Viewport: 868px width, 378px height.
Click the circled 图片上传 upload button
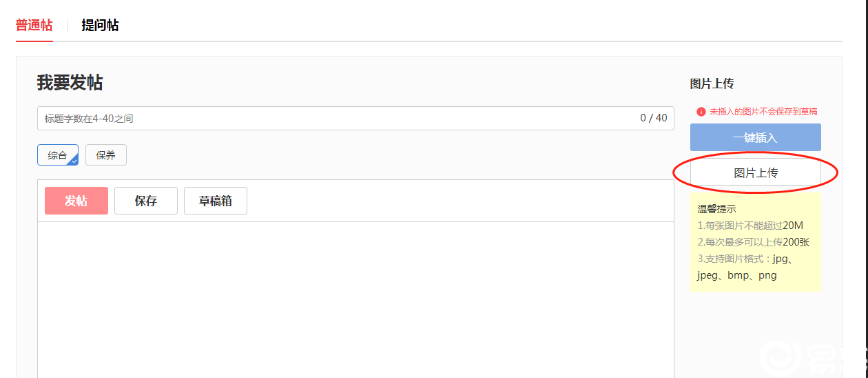(x=756, y=172)
